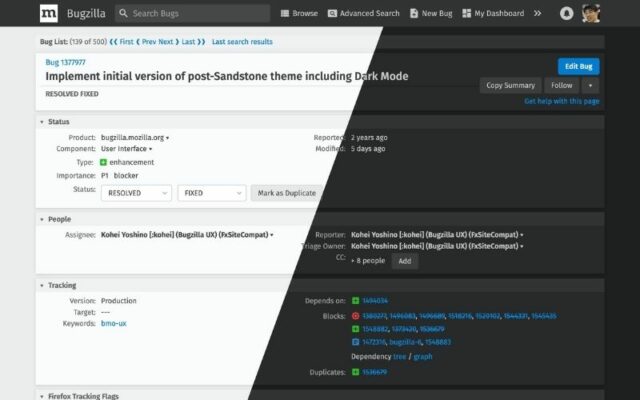The image size is (640, 400).
Task: Open the FIXED resolution dropdown
Action: tap(212, 193)
